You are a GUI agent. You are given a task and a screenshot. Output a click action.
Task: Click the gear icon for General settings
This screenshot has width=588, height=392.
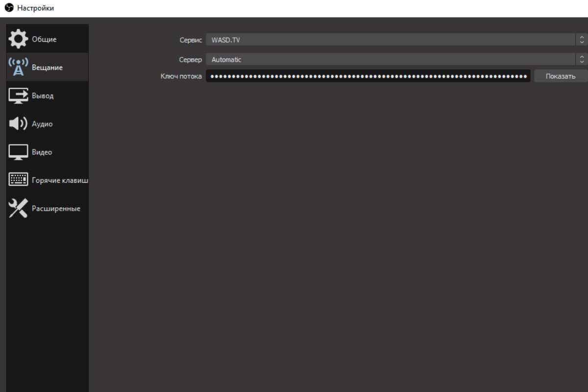click(19, 39)
